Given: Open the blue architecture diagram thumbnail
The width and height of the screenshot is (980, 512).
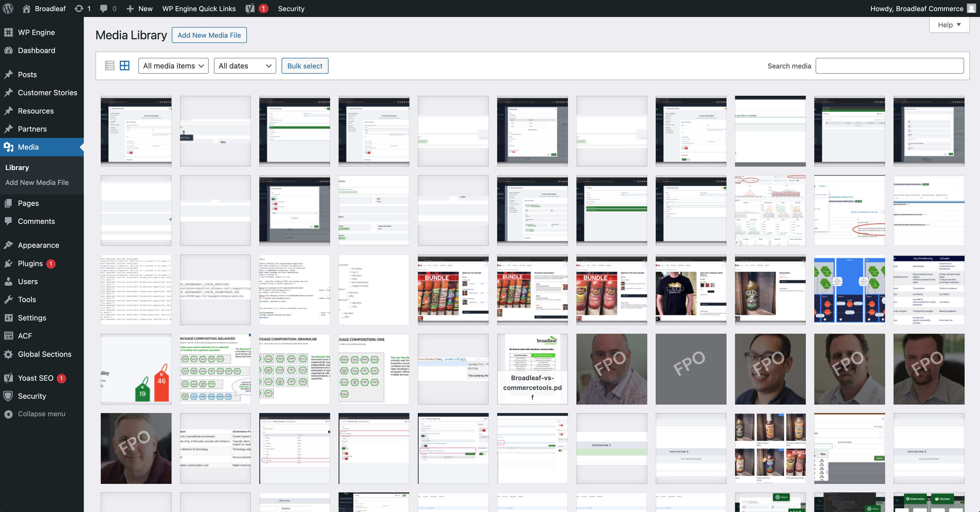Looking at the screenshot, I should pyautogui.click(x=850, y=290).
